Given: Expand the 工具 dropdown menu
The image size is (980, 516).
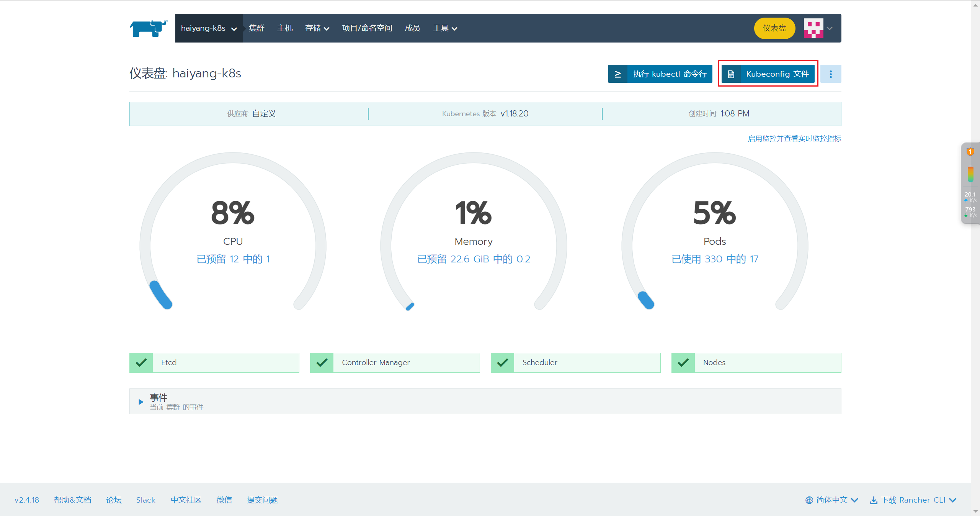Looking at the screenshot, I should 445,28.
